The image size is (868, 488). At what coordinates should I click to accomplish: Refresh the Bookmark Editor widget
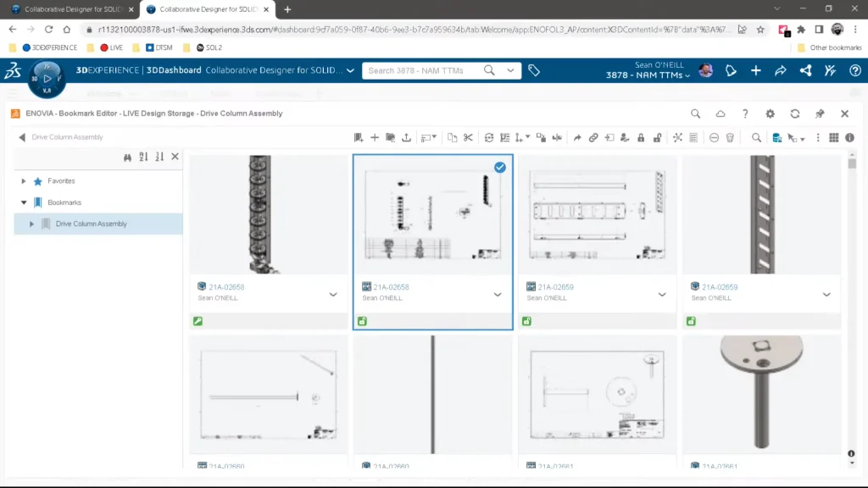point(794,114)
